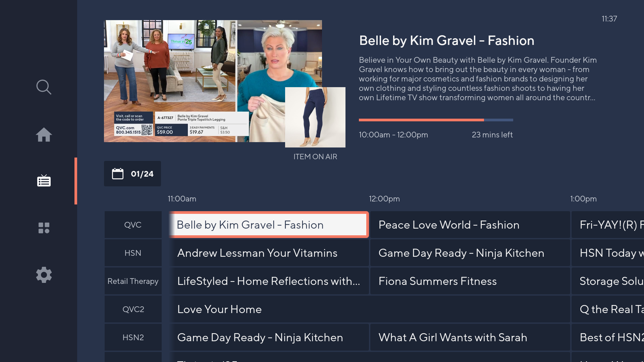Click the calendar icon next to 01/24
This screenshot has width=644, height=362.
(x=117, y=174)
